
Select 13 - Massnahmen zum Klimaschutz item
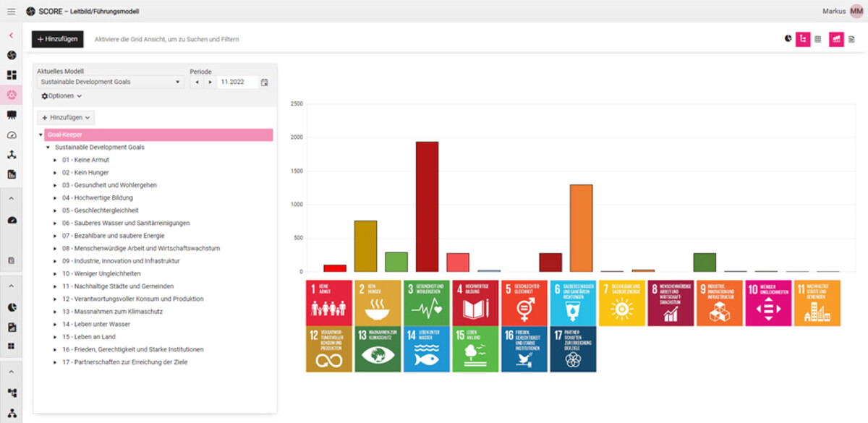point(112,312)
